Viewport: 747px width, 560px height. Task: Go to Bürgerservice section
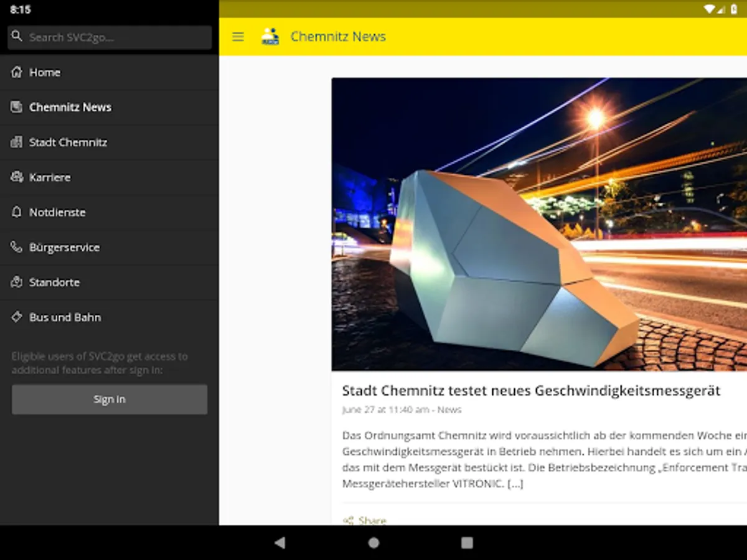point(64,247)
